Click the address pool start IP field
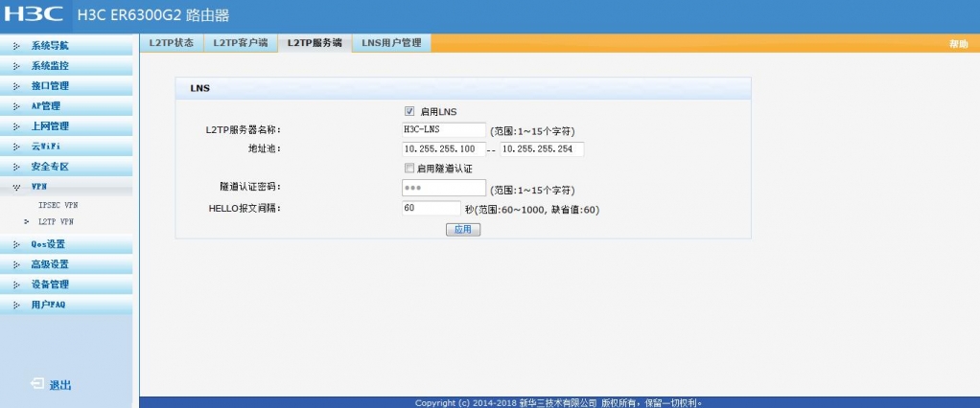 [444, 149]
